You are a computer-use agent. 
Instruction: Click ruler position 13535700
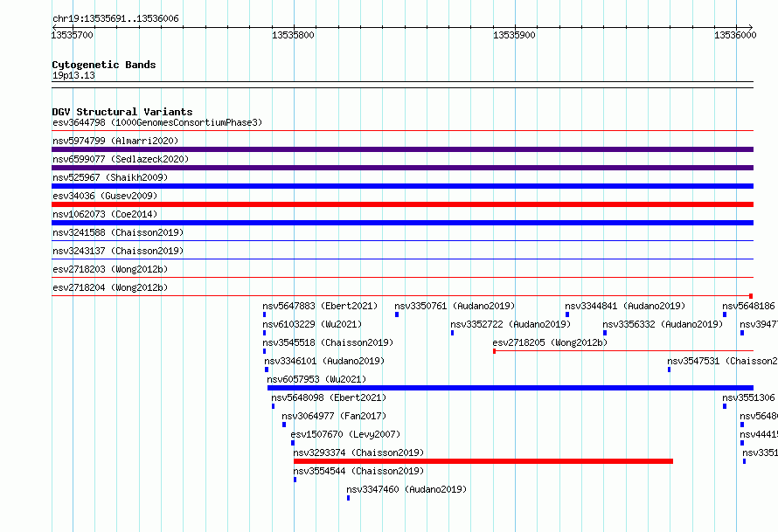(72, 35)
